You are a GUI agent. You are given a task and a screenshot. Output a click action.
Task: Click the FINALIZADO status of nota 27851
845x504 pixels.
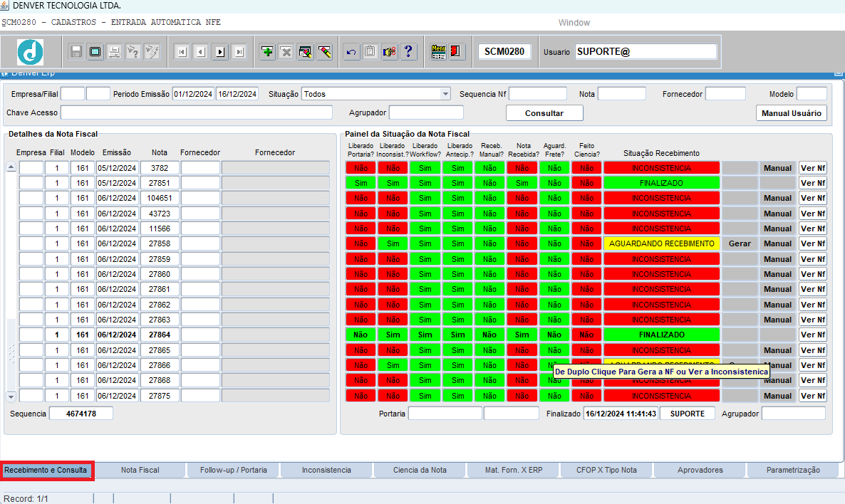[661, 183]
